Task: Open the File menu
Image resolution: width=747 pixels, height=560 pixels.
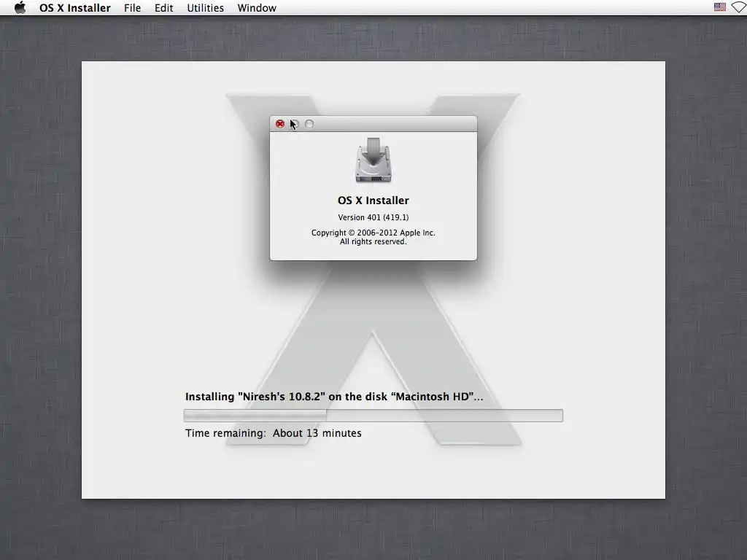Action: (x=132, y=8)
